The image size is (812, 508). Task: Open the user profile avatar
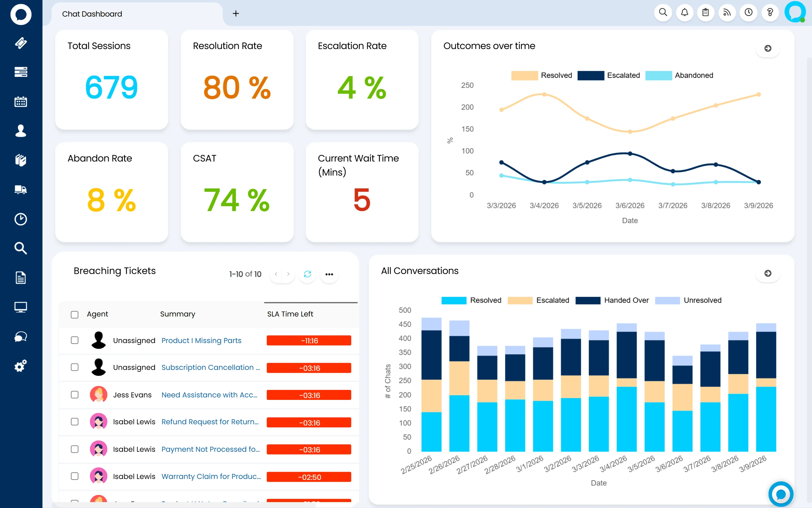click(795, 12)
